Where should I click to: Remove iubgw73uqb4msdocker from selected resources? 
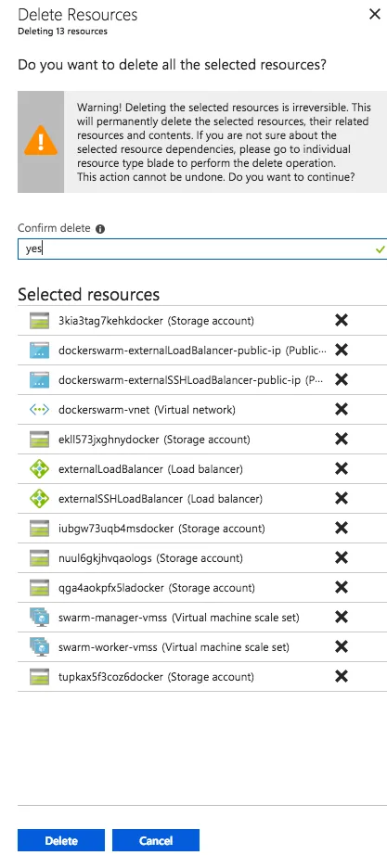coord(342,528)
